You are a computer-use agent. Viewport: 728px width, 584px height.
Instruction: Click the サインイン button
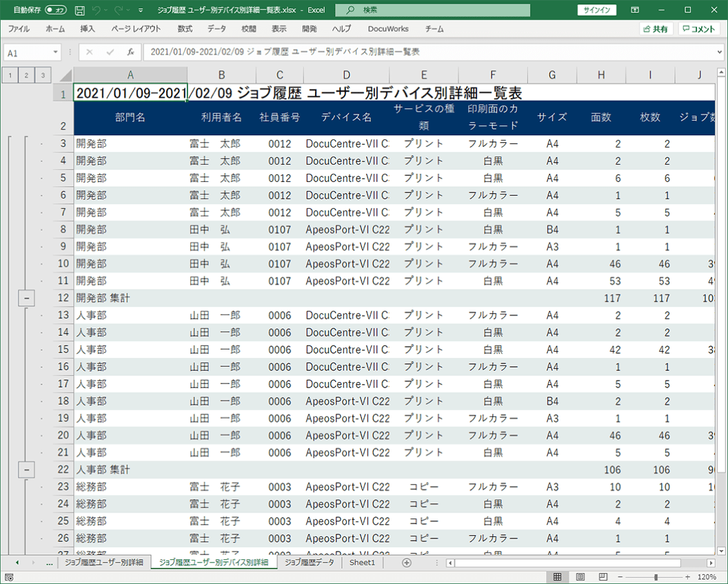(x=596, y=10)
